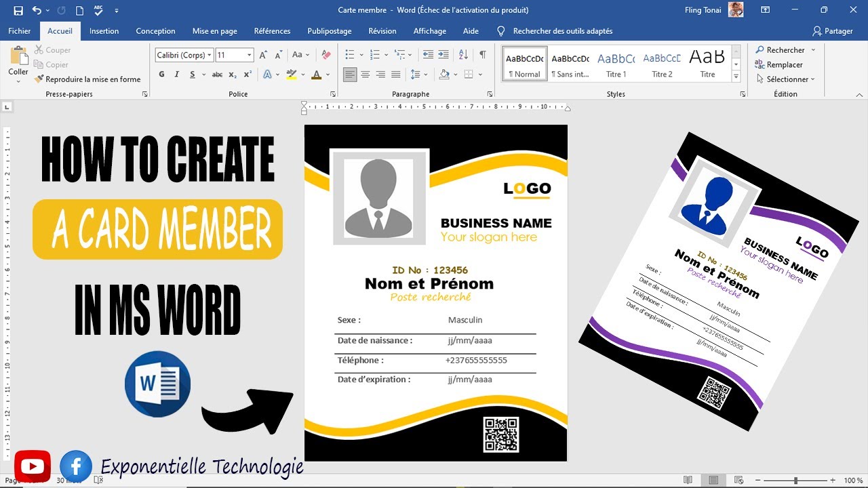Apply the Normal style
The height and width of the screenshot is (488, 868).
point(525,64)
